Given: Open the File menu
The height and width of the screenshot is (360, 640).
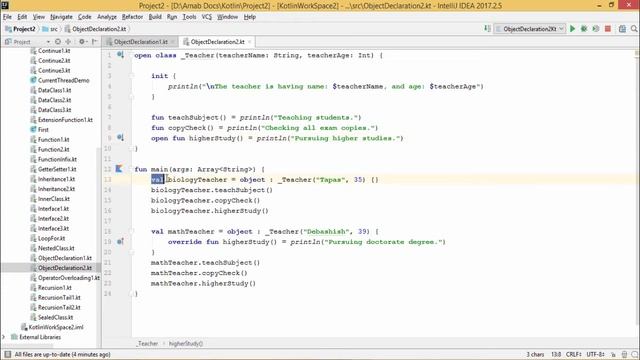Looking at the screenshot, I should pyautogui.click(x=7, y=17).
